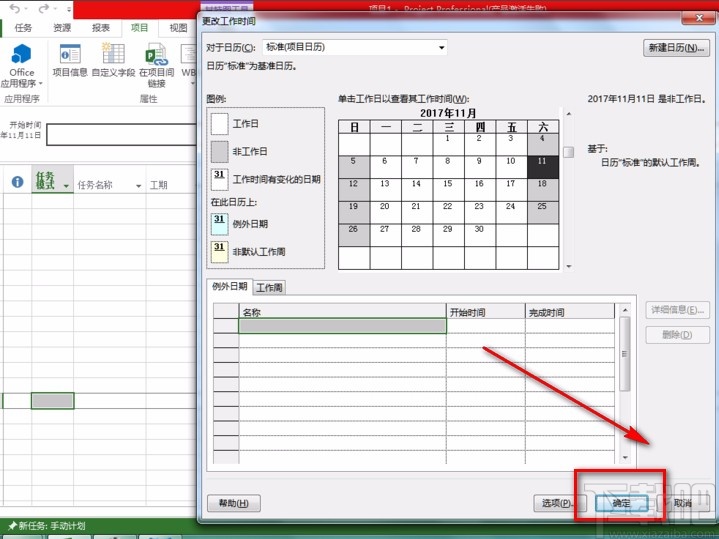Click 新任务: 手动计划 in status bar
The width and height of the screenshot is (719, 539).
(x=52, y=526)
